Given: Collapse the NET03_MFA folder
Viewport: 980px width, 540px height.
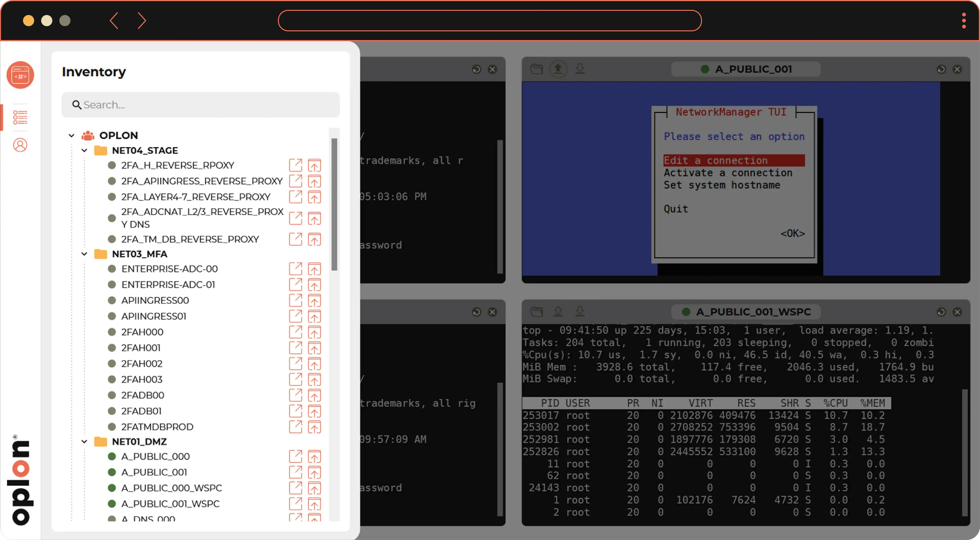Looking at the screenshot, I should pyautogui.click(x=84, y=254).
